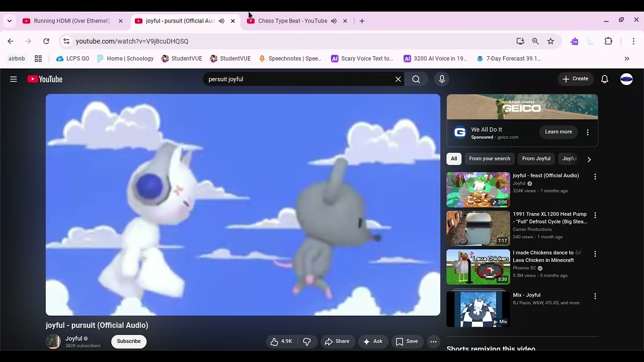Open YouTube notifications bell
Image resolution: width=644 pixels, height=362 pixels.
pyautogui.click(x=605, y=79)
